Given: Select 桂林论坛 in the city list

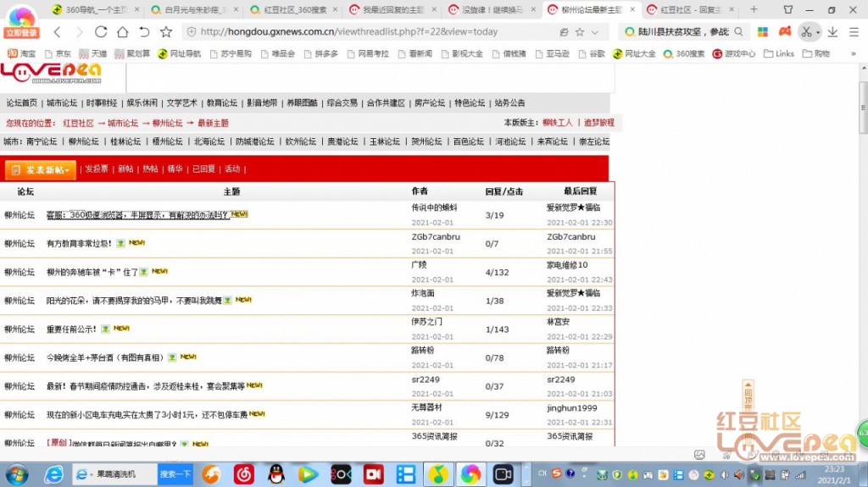Looking at the screenshot, I should pos(125,141).
